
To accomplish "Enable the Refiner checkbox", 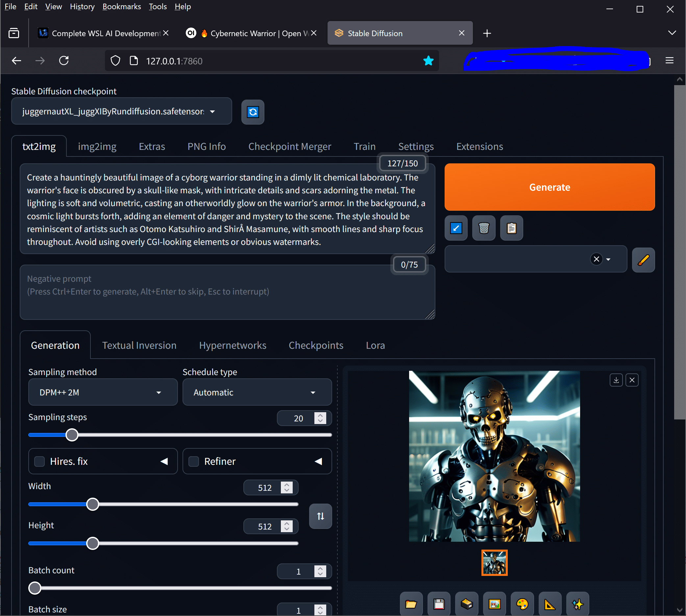I will pyautogui.click(x=194, y=461).
